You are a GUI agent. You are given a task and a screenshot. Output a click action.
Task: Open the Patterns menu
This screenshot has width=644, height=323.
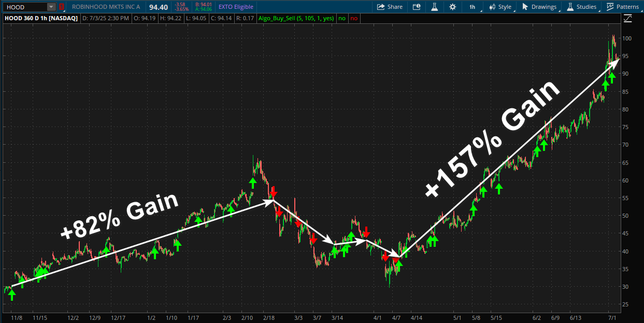coord(623,7)
